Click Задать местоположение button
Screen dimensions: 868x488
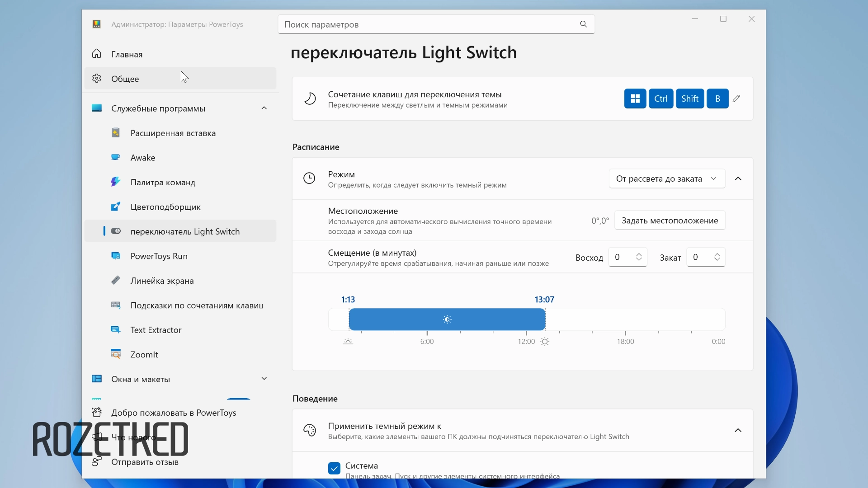670,221
